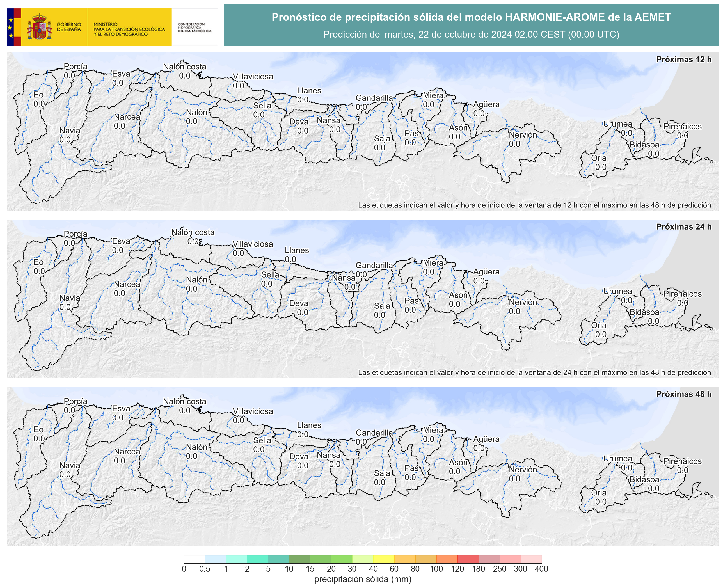The height and width of the screenshot is (588, 723).
Task: Select the pale lime 30–40 legend swatch
Action: (x=363, y=559)
